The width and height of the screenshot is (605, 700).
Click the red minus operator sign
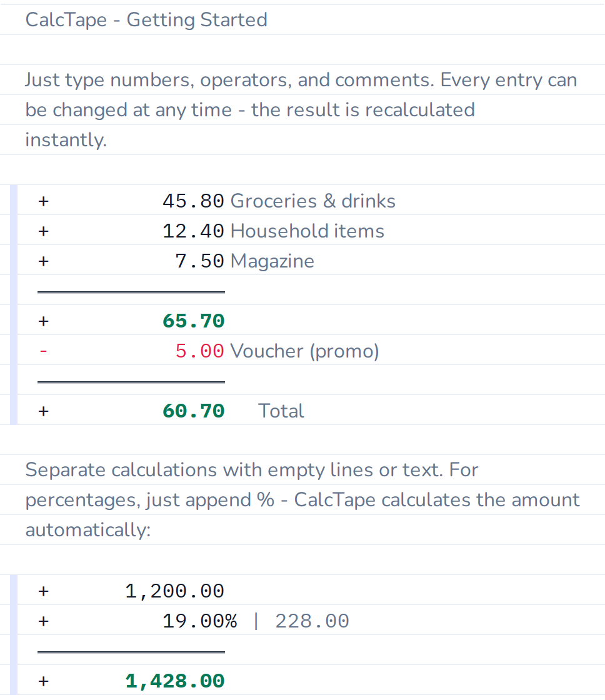point(43,351)
